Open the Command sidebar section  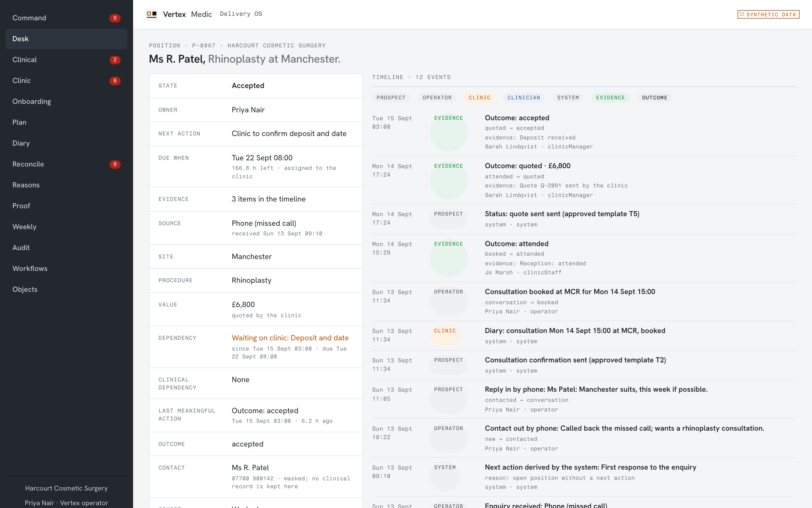[67, 18]
